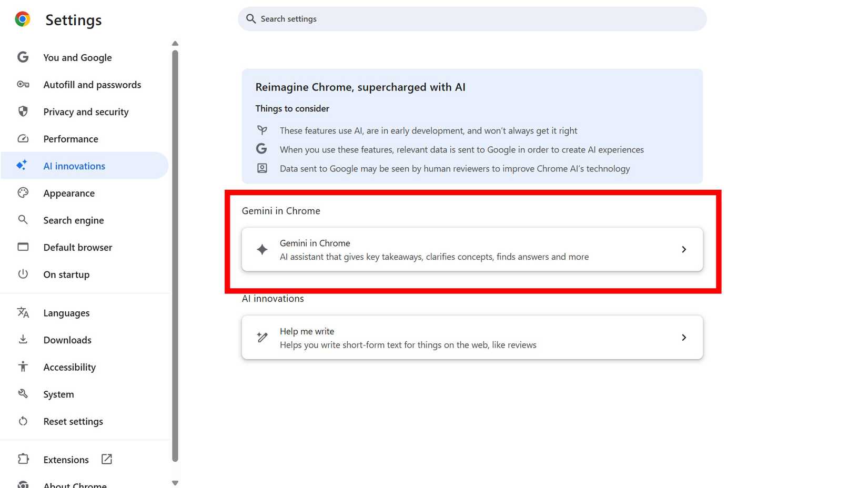Click the search magnifier icon in search bar
This screenshot has width=868, height=488.
tap(251, 19)
